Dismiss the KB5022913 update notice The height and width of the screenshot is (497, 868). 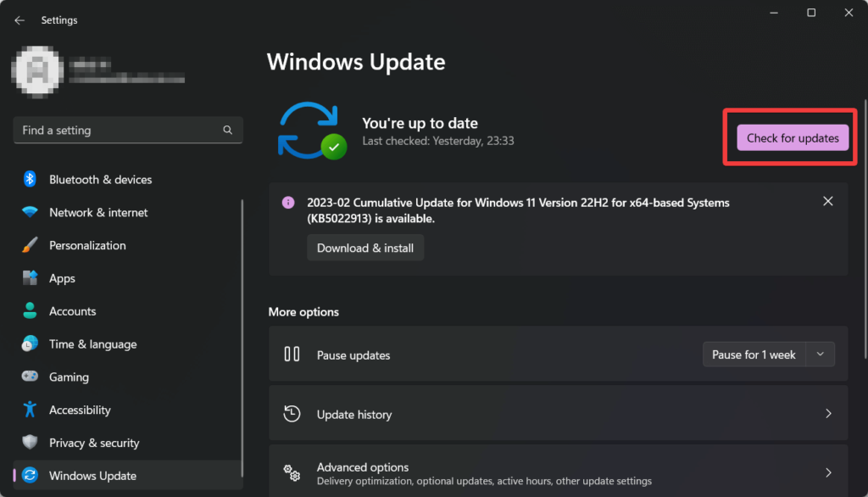[827, 201]
